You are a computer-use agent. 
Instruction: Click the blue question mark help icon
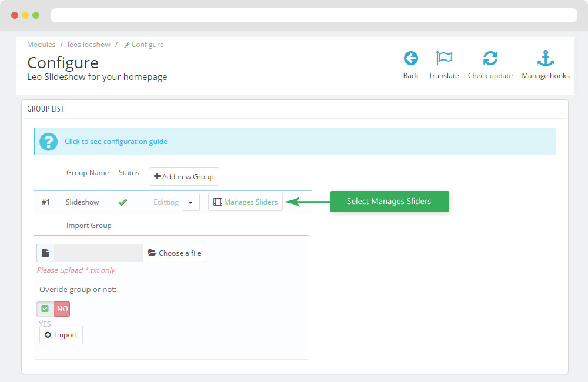[x=49, y=142]
